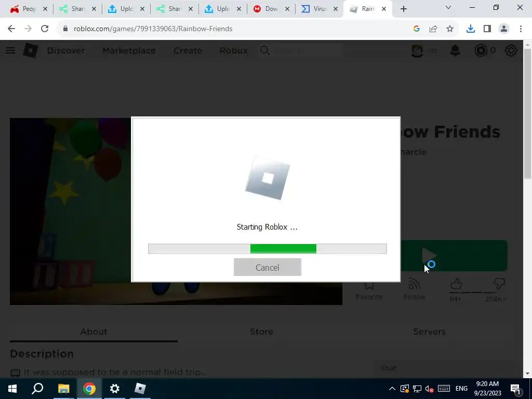Favorite the Rainbow Friends game
Viewport: 532px width, 399px height.
click(369, 289)
